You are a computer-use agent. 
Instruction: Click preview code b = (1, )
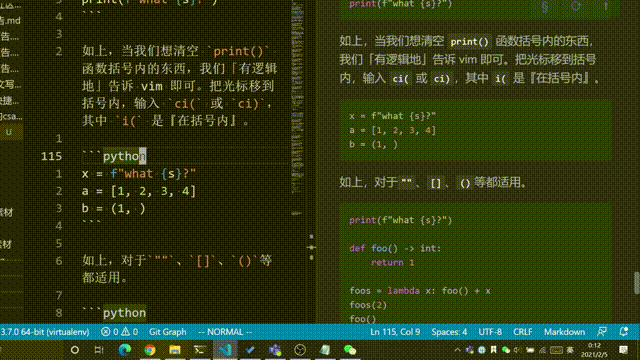(373, 144)
